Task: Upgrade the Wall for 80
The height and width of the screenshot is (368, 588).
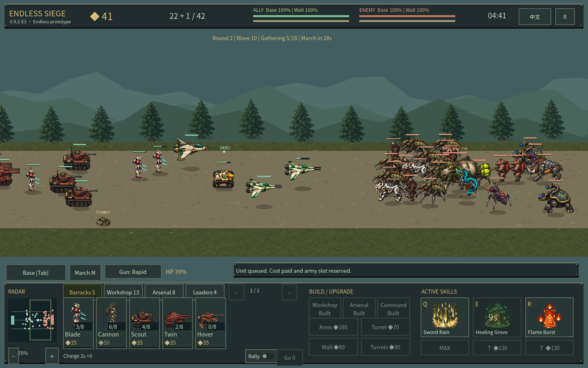Action: point(333,347)
